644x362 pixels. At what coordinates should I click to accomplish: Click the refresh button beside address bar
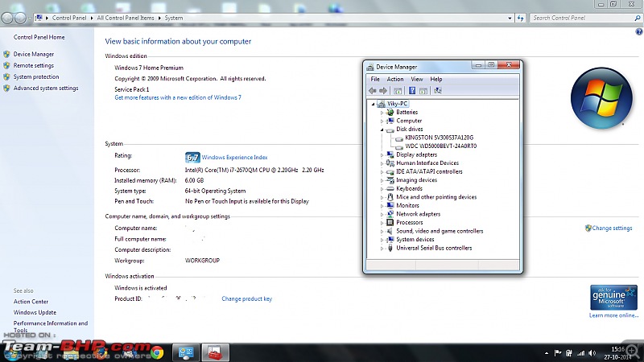520,18
